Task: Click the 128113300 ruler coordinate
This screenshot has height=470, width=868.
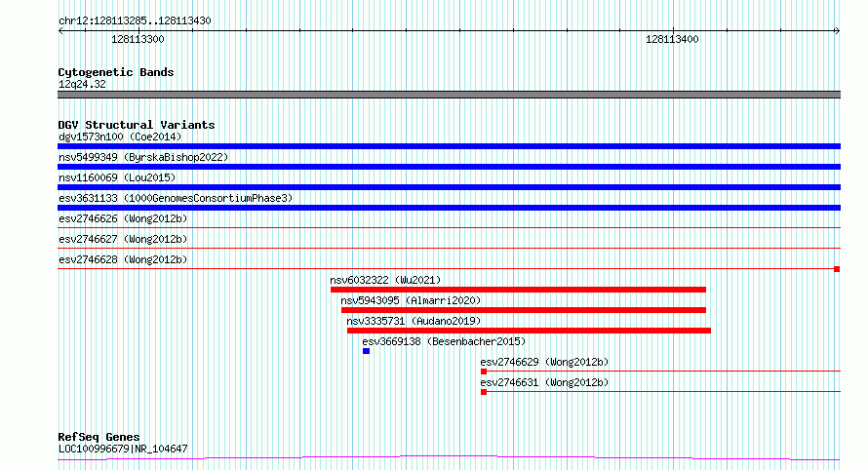Action: 138,39
